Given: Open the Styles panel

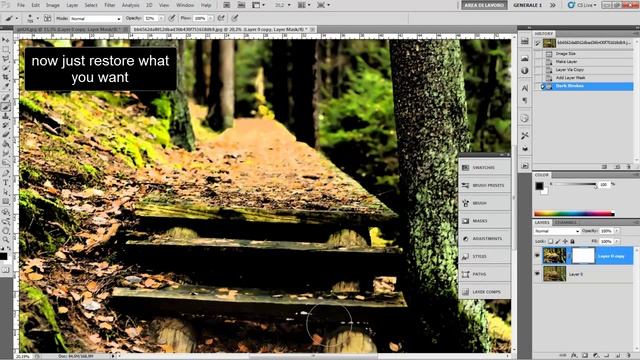Looking at the screenshot, I should tap(484, 256).
